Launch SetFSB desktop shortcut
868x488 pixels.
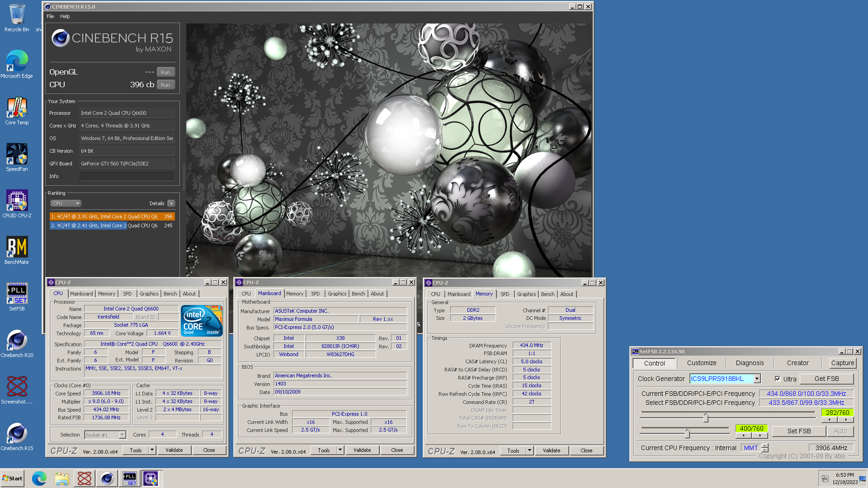tap(17, 297)
